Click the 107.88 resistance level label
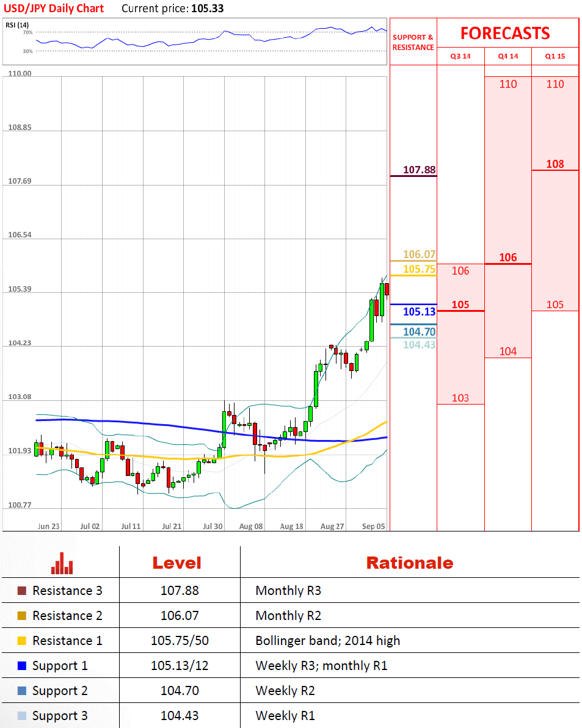This screenshot has width=582, height=728. click(419, 170)
